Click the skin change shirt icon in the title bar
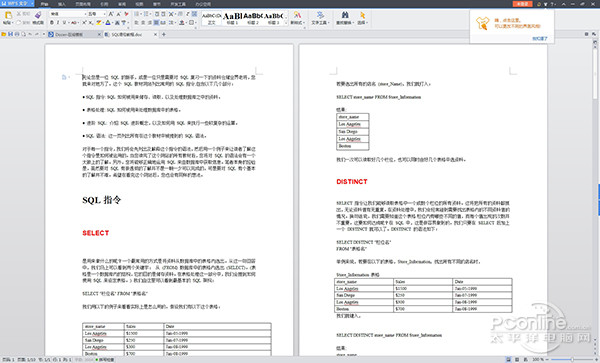Viewport: 600px width, 363px height. [x=545, y=4]
